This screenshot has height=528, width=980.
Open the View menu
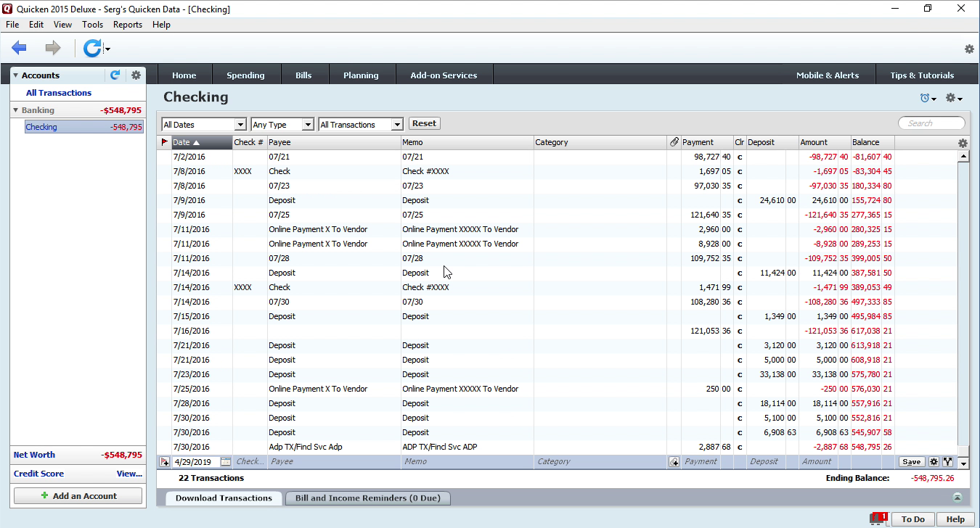[62, 25]
